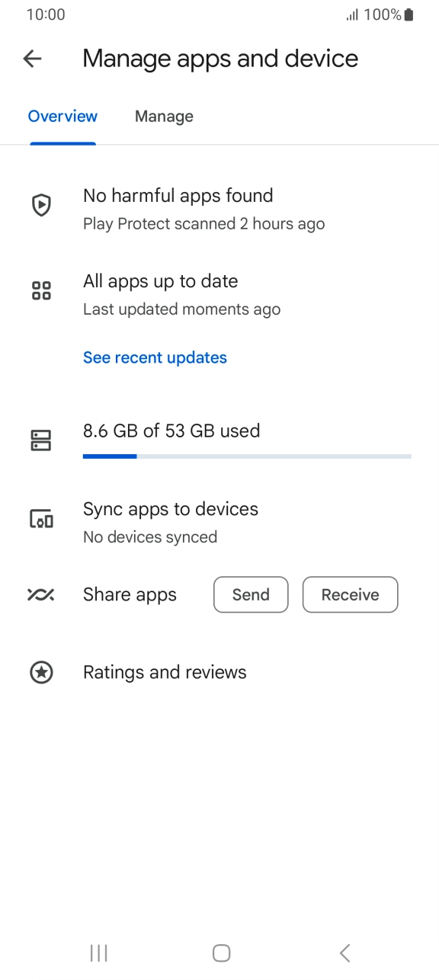Open Sync apps to devices entry

(x=219, y=522)
